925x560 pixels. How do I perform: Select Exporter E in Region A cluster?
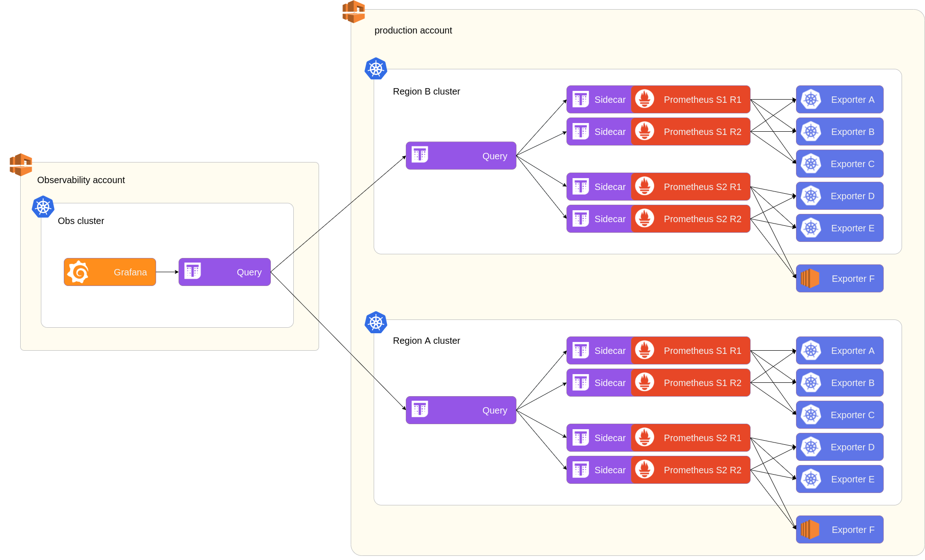839,479
